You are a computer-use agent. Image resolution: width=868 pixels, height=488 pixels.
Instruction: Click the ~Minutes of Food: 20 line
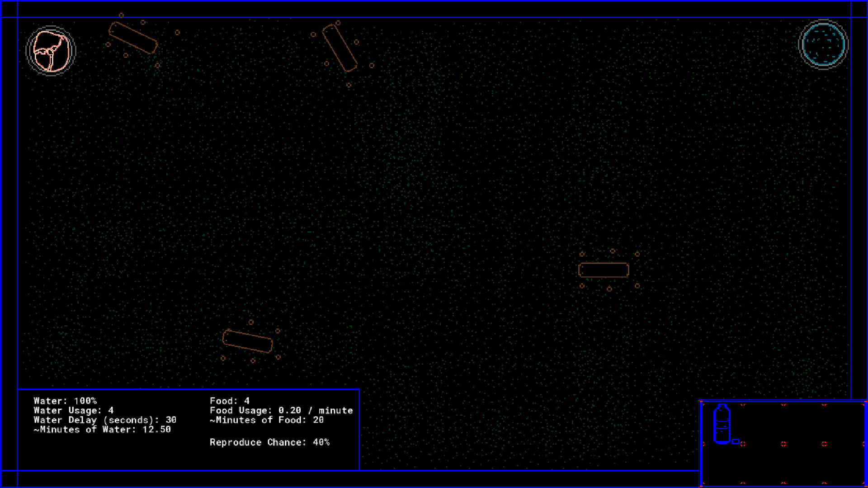[266, 420]
